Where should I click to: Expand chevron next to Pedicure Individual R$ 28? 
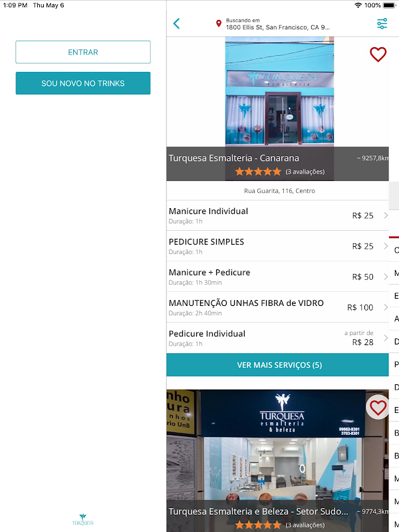(x=386, y=338)
